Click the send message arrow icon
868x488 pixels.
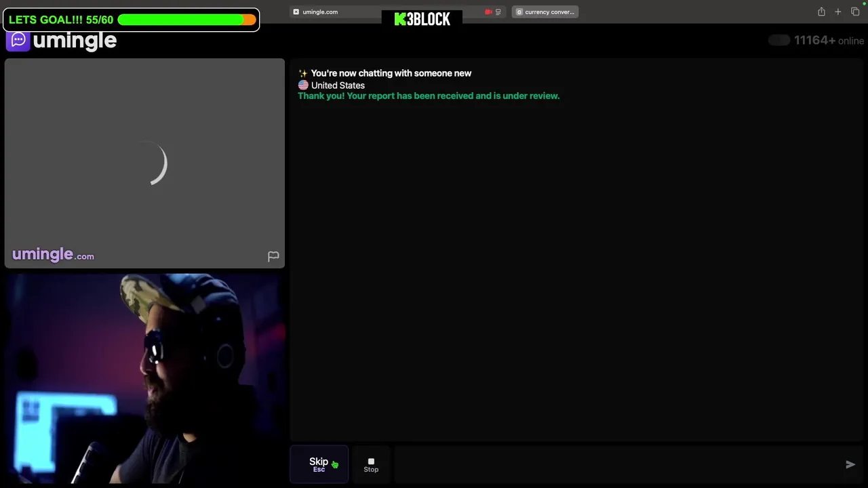click(x=850, y=464)
